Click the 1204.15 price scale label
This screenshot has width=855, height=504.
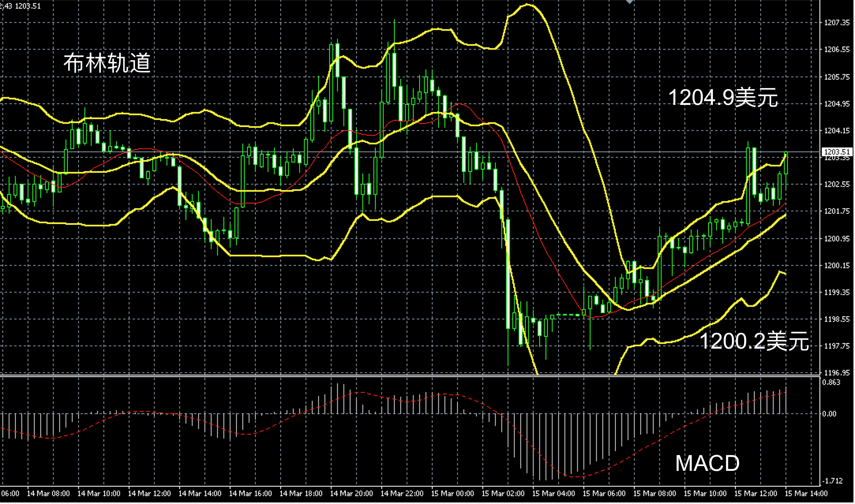pos(837,131)
